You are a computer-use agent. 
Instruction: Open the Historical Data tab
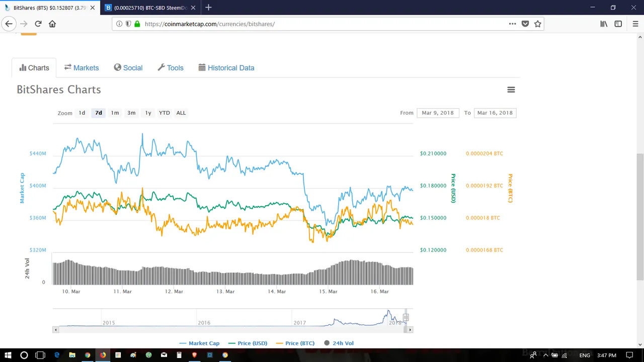226,68
